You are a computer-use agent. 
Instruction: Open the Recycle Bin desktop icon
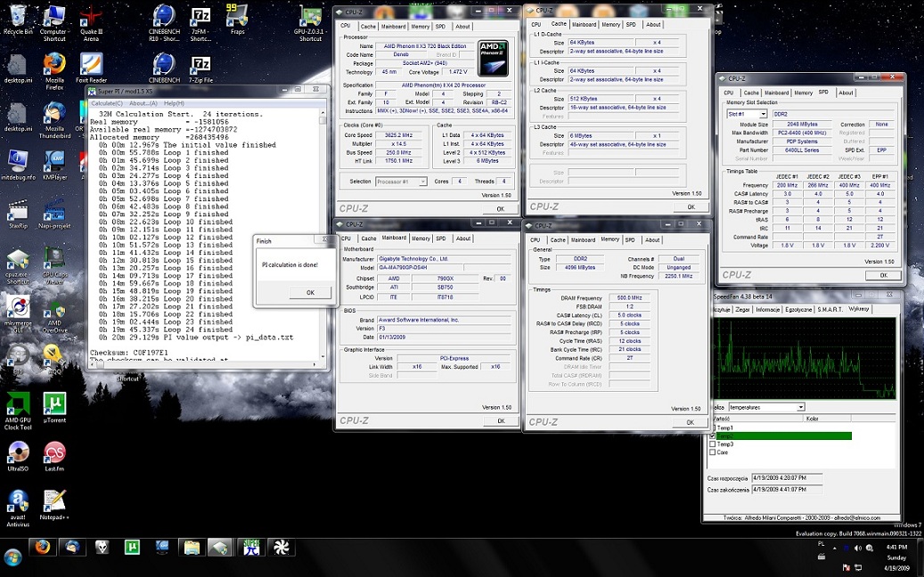18,20
